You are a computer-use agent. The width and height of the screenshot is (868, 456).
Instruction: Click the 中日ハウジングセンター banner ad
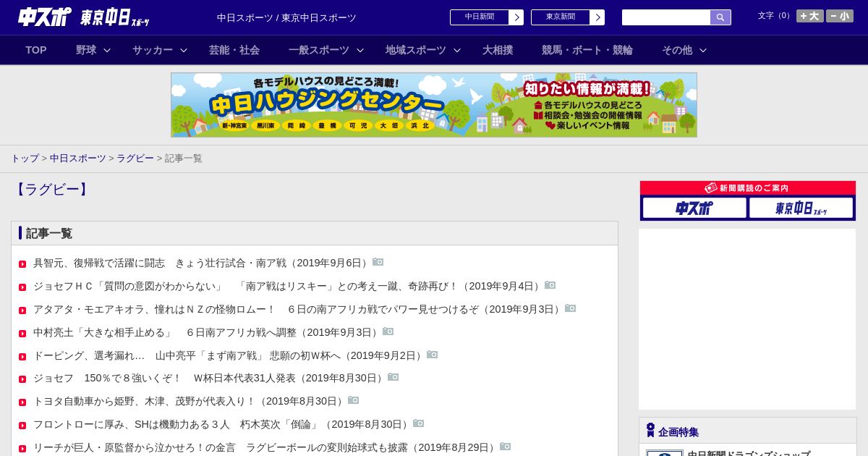pos(434,105)
